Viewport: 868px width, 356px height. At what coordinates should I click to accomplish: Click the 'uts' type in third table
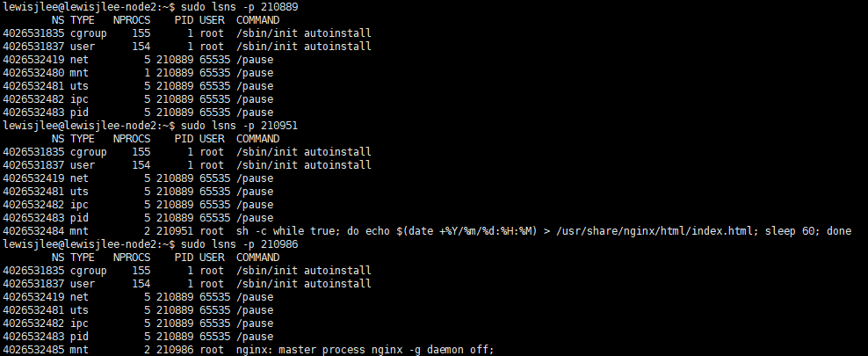[x=79, y=310]
